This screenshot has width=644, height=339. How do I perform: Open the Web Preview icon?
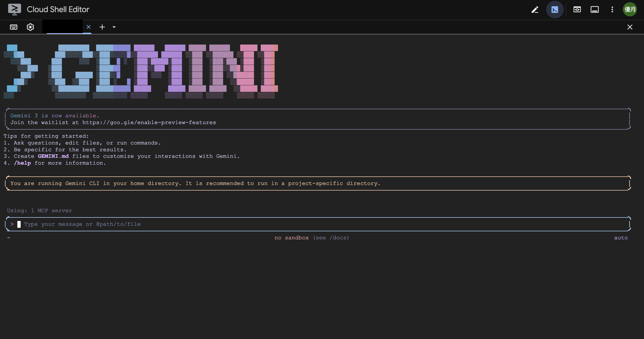(x=577, y=10)
